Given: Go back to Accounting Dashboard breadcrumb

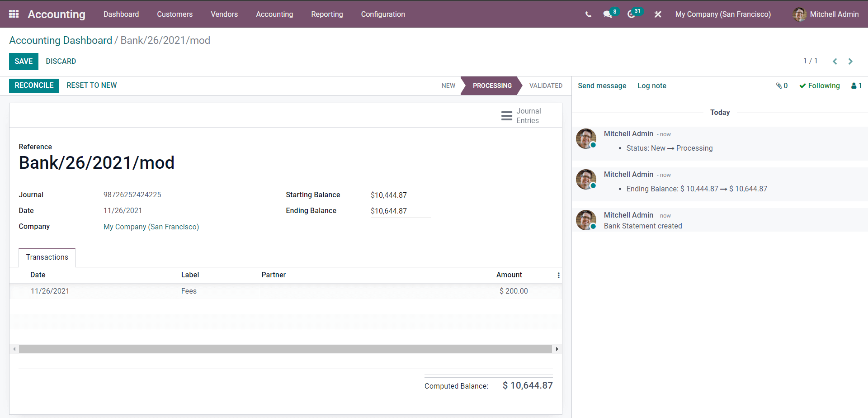Looking at the screenshot, I should [61, 40].
